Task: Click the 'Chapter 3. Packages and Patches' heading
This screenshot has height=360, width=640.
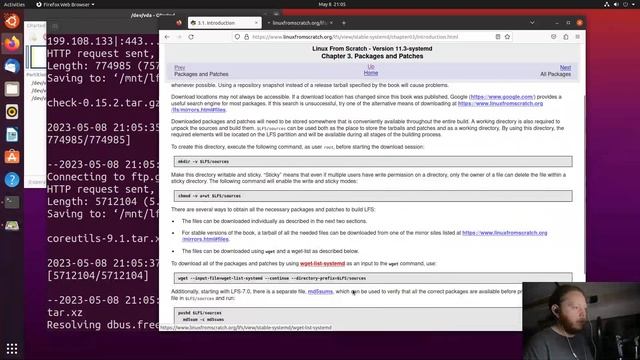Action: pyautogui.click(x=372, y=56)
